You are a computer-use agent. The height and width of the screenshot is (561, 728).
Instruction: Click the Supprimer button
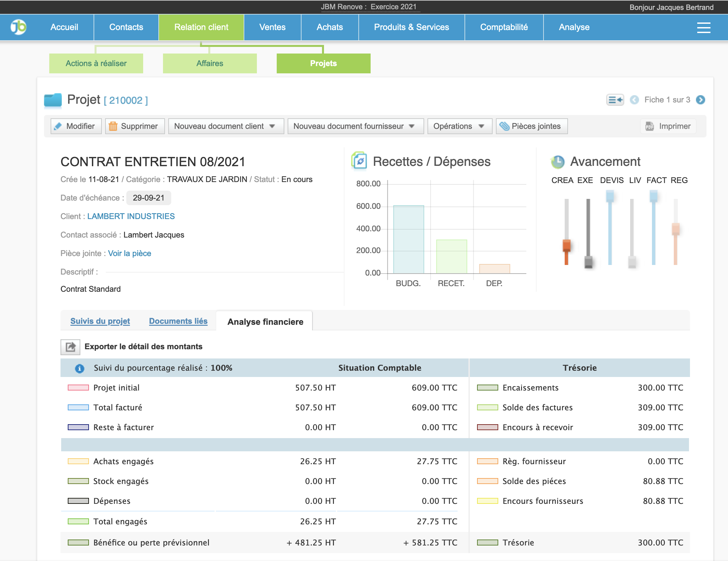135,126
